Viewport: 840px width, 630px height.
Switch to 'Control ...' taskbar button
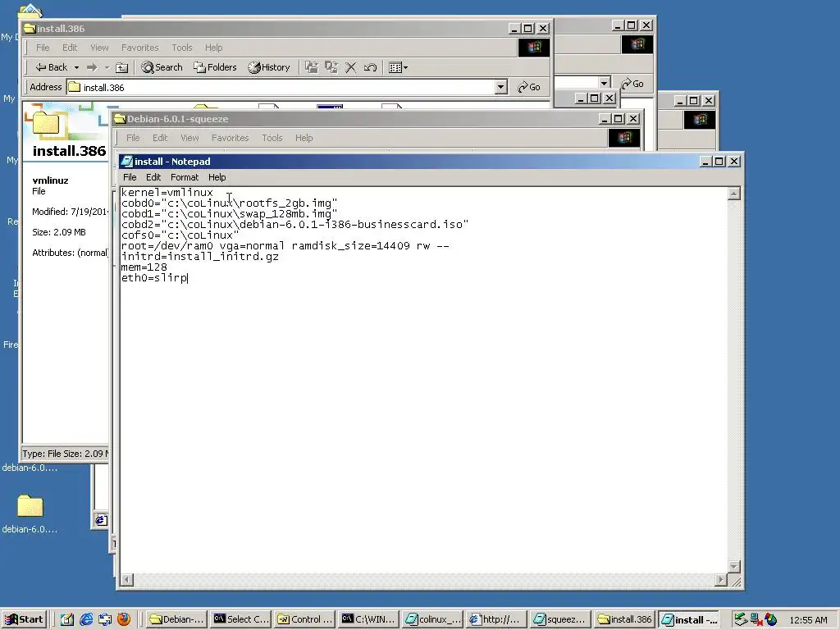305,619
